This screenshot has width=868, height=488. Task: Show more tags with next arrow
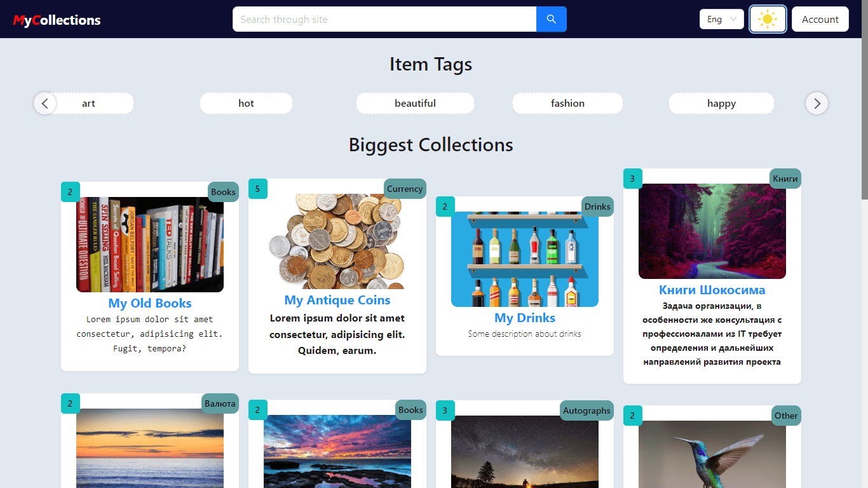pos(817,103)
